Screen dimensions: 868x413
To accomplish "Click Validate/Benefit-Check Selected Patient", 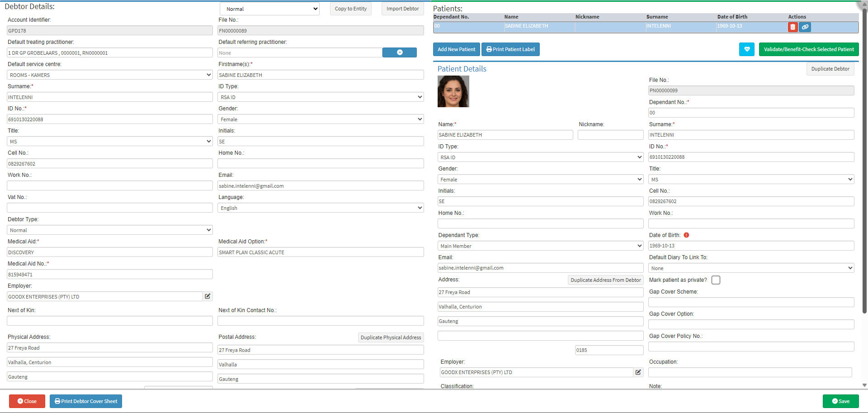I will (808, 49).
